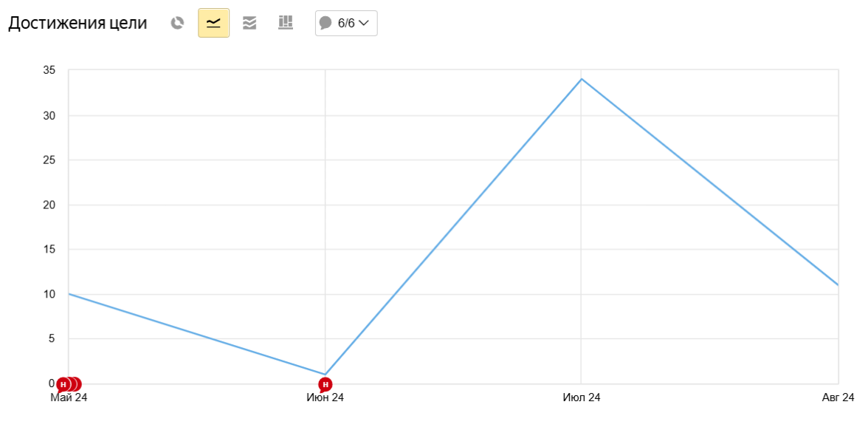868x427 pixels.
Task: Click the blue line rising from June to July
Action: pos(453,227)
